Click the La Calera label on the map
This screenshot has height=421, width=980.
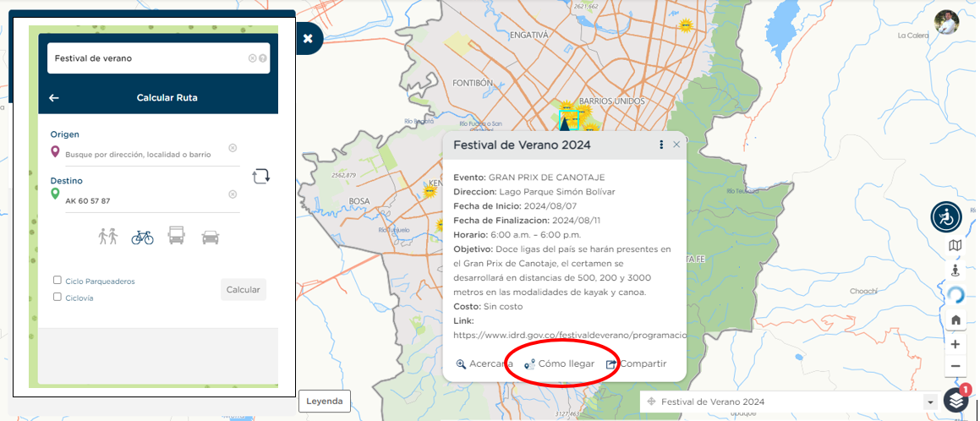(x=913, y=36)
